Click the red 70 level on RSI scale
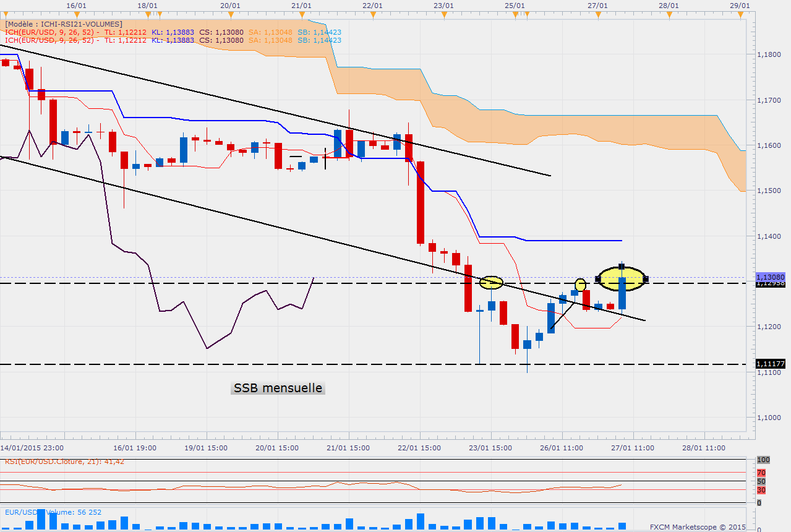This screenshot has width=791, height=532. (761, 473)
